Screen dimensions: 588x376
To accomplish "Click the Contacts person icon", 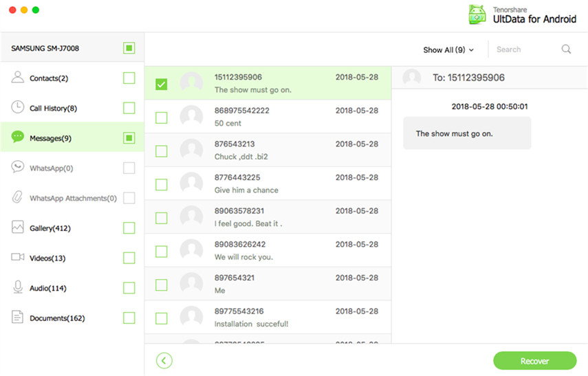I will [x=18, y=77].
